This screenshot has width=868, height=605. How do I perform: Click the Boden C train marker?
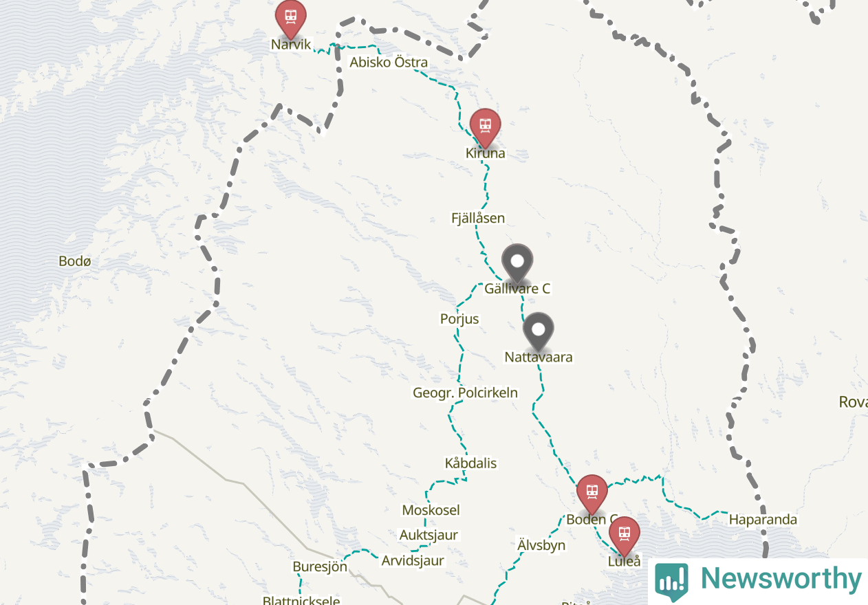tap(592, 492)
